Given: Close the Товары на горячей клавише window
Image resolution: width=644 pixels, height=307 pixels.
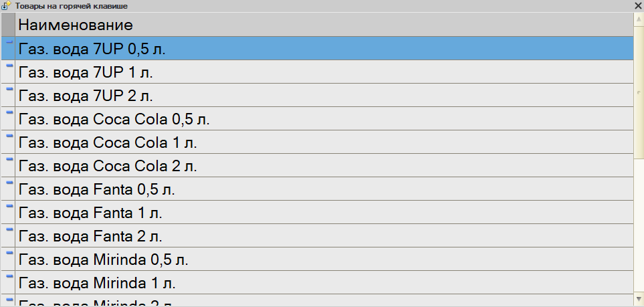Looking at the screenshot, I should (x=638, y=5).
